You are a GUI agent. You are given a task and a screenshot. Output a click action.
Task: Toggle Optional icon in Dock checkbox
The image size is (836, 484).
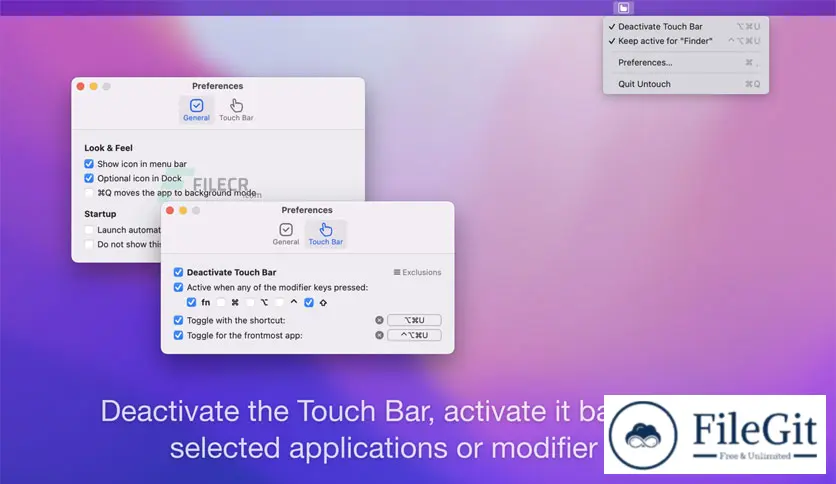click(x=89, y=178)
